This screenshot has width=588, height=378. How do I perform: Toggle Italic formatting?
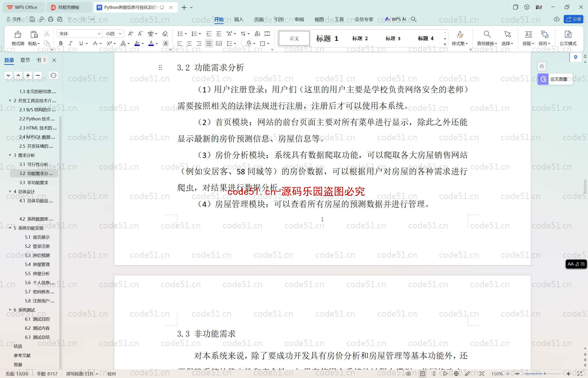pyautogui.click(x=70, y=43)
